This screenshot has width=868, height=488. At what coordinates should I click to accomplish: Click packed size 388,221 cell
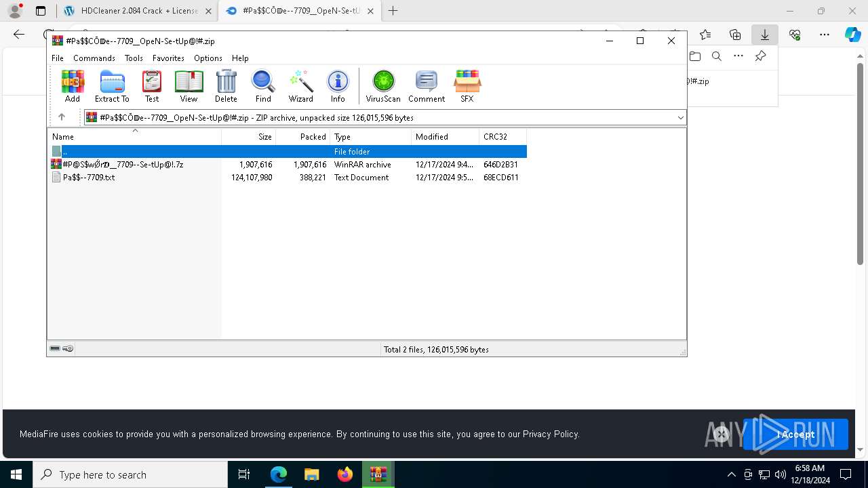[313, 178]
